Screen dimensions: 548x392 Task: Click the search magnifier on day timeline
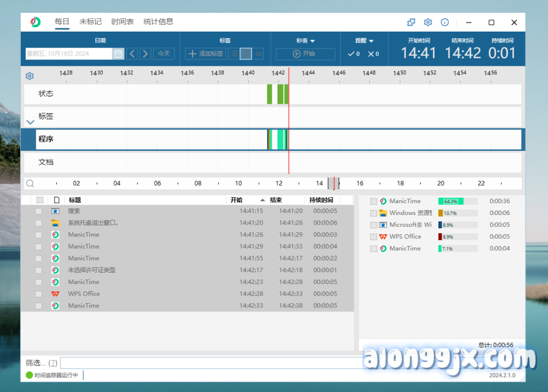click(x=31, y=183)
